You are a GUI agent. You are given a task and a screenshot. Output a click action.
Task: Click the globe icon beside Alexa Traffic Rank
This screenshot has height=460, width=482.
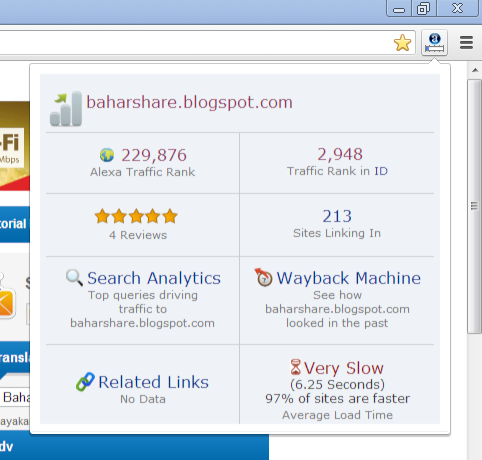[107, 155]
